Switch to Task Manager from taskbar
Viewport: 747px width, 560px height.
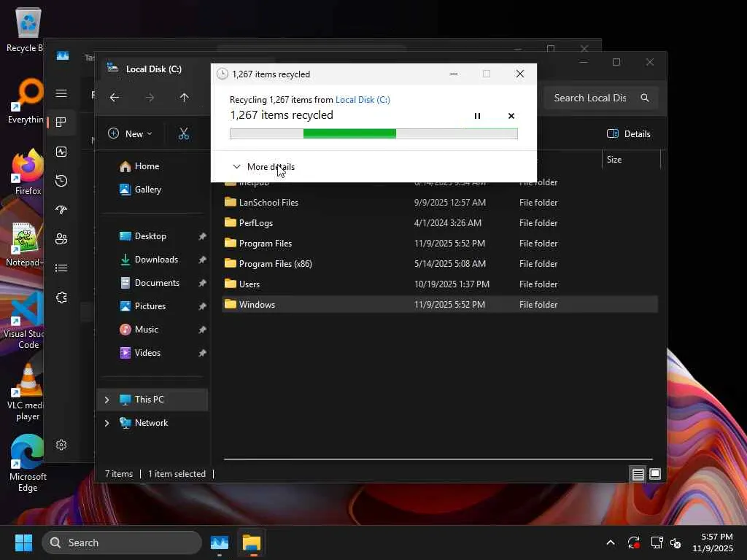pyautogui.click(x=220, y=542)
